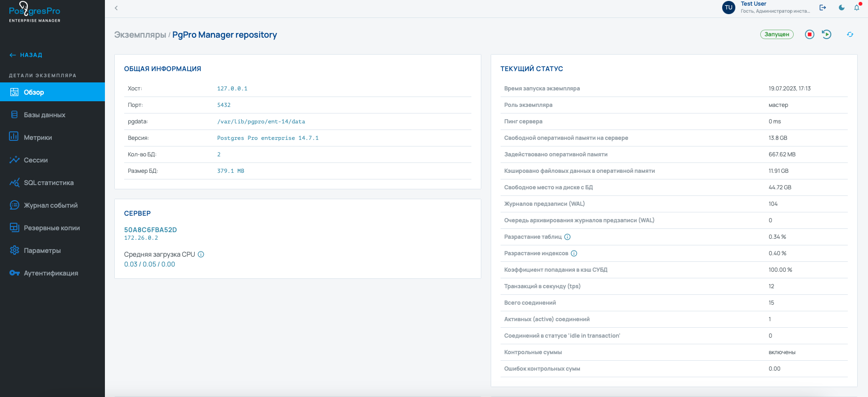The width and height of the screenshot is (868, 397).
Task: Click the TU user avatar
Action: [729, 8]
